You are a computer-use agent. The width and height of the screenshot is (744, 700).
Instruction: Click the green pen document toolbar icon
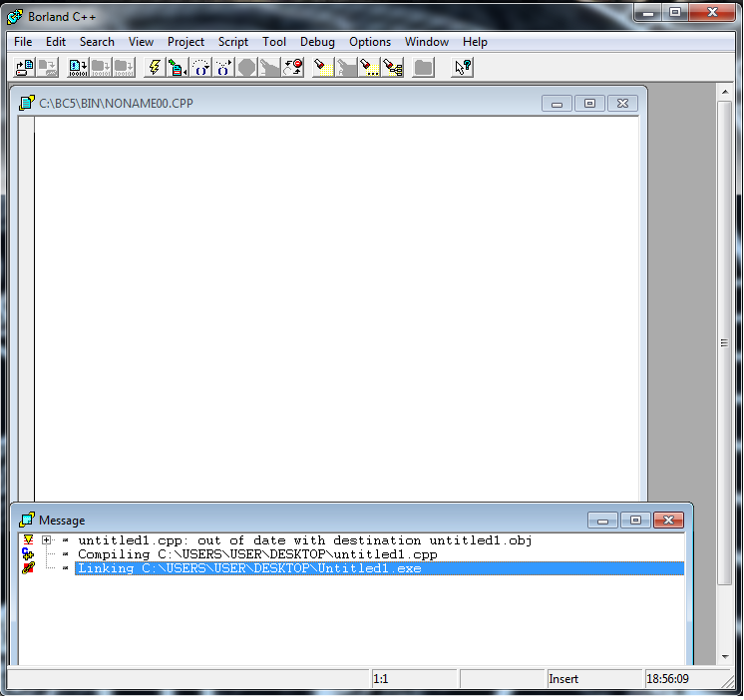coord(178,68)
